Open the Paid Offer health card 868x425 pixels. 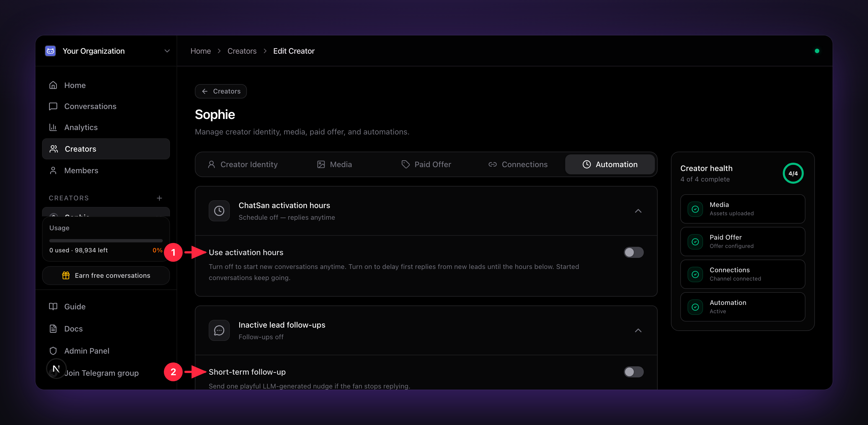tap(743, 242)
